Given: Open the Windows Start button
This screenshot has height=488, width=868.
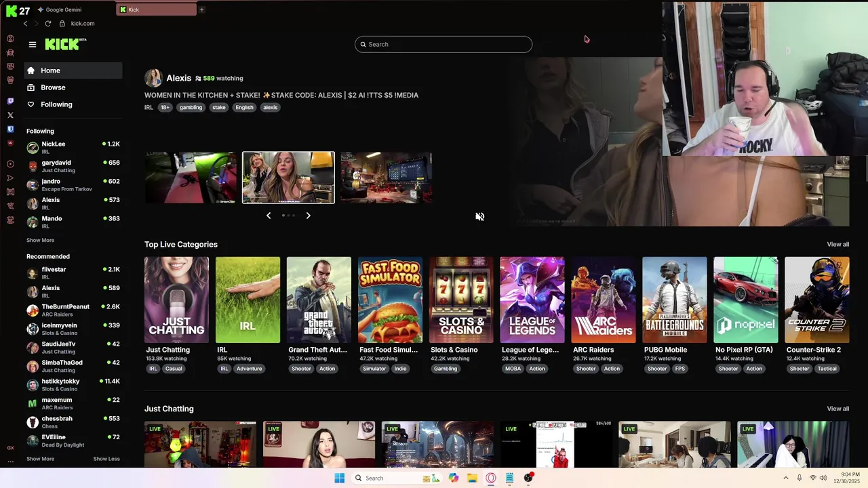Looking at the screenshot, I should (x=340, y=478).
